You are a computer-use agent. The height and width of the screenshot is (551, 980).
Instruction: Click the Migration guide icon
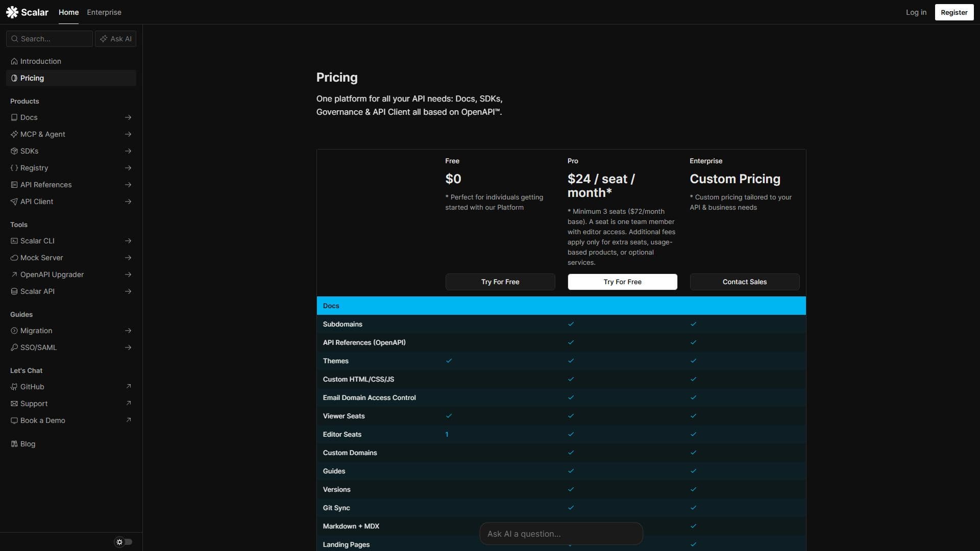(14, 331)
